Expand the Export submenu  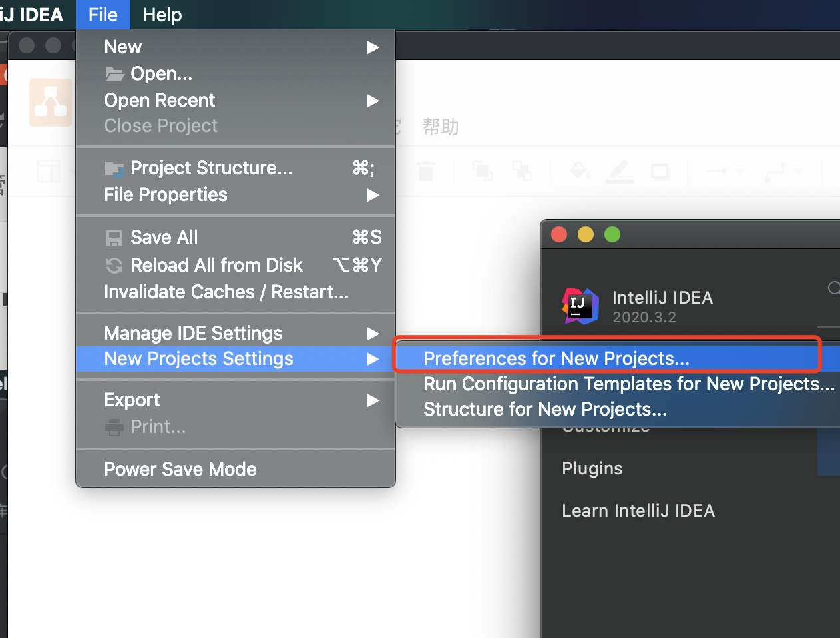click(x=236, y=400)
